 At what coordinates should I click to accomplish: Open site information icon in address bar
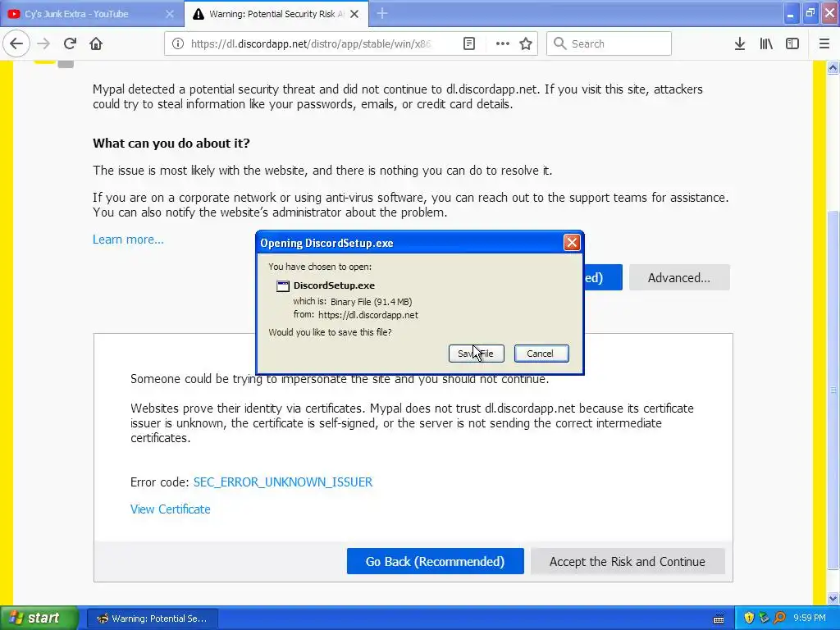(178, 44)
